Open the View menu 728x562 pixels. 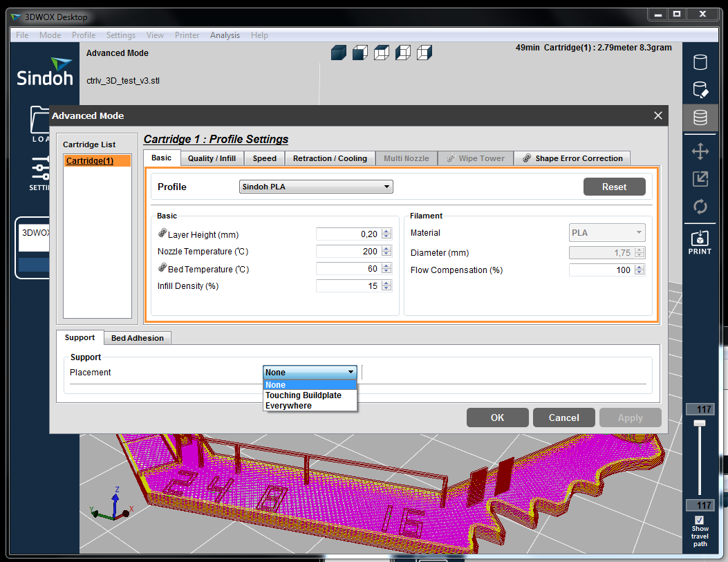[x=155, y=35]
